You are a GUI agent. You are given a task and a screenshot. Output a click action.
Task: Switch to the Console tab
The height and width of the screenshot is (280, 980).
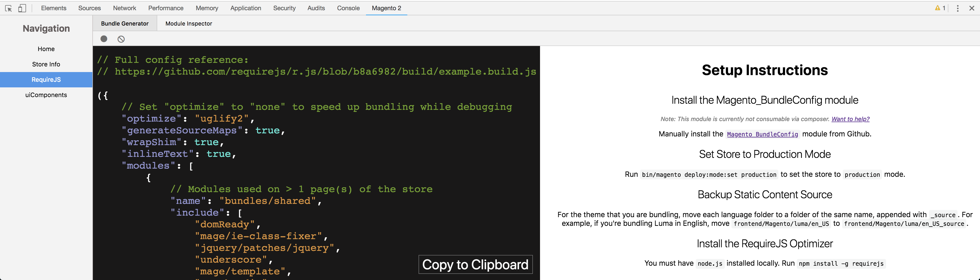click(x=348, y=8)
